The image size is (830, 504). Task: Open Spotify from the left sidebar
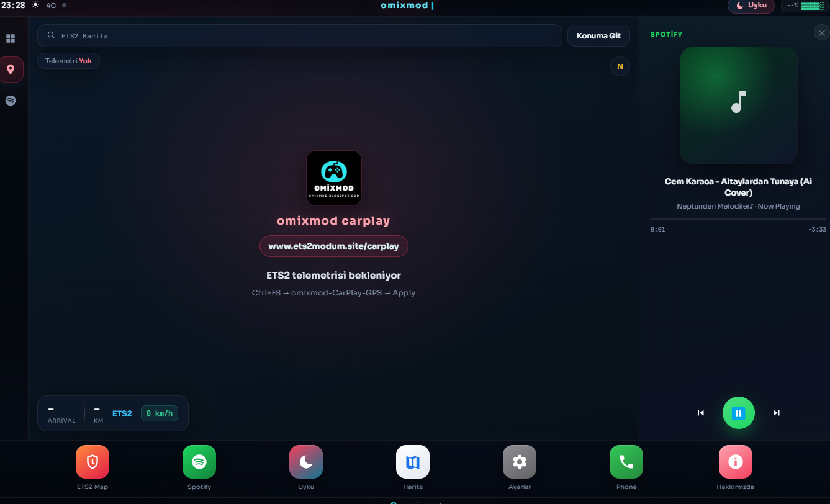(x=11, y=101)
